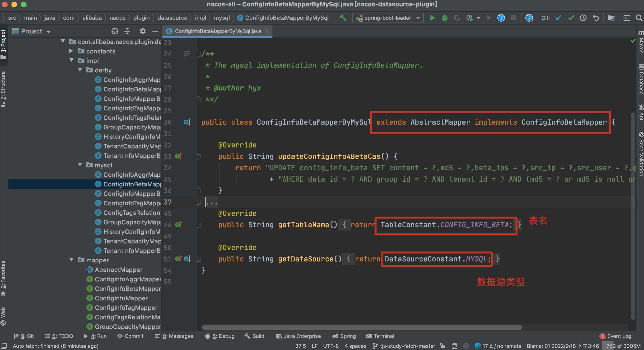Open the Project panel settings gear
Image resolution: width=644 pixels, height=350 pixels.
143,31
